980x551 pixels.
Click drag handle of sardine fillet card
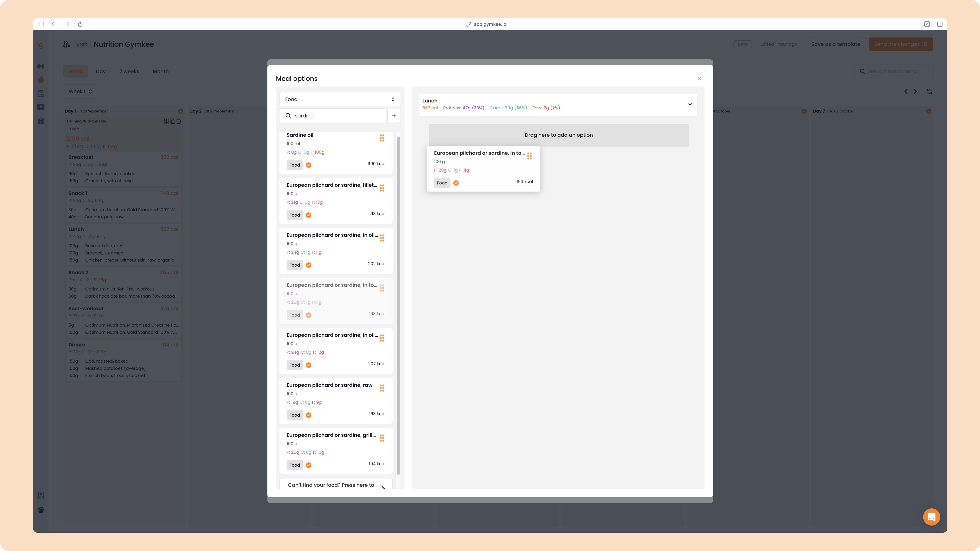(382, 188)
